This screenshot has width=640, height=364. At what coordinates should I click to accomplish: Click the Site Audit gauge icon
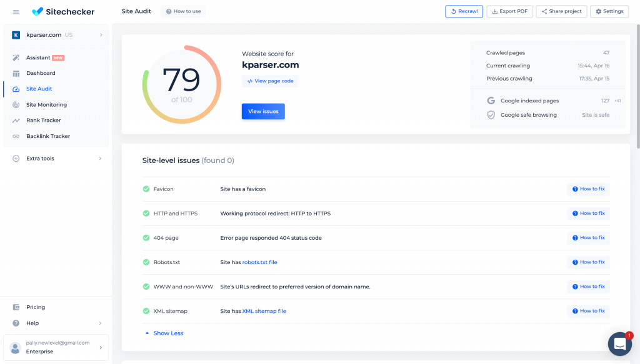(16, 89)
